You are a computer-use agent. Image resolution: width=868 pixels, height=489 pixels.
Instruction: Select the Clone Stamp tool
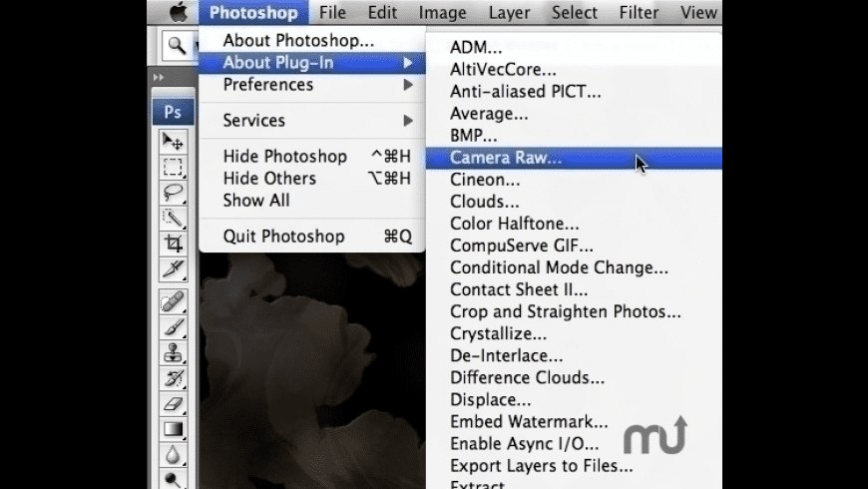173,352
